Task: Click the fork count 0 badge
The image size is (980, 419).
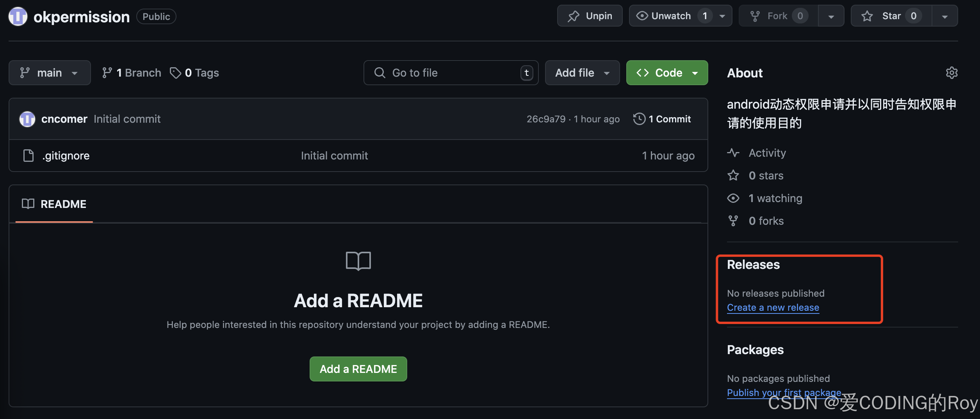Action: [800, 16]
